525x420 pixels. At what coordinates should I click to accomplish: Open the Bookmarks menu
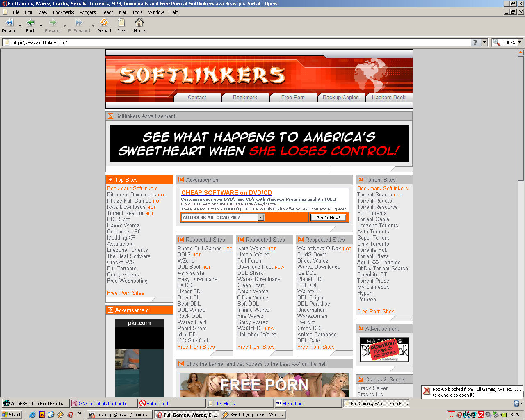[63, 12]
